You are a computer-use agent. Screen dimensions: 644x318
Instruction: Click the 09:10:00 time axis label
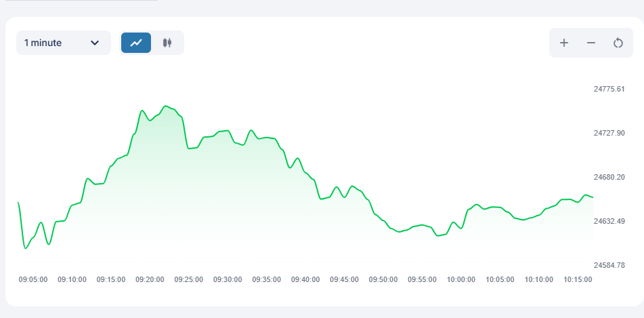point(72,279)
